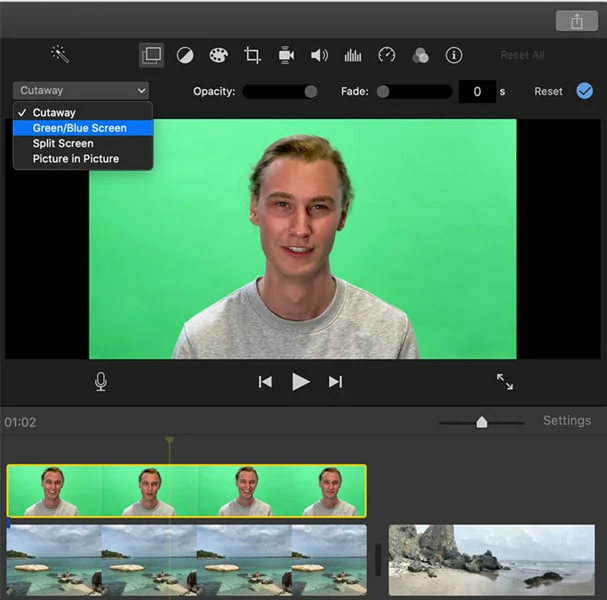607x600 pixels.
Task: Choose Split Screen overlay option
Action: click(x=83, y=144)
